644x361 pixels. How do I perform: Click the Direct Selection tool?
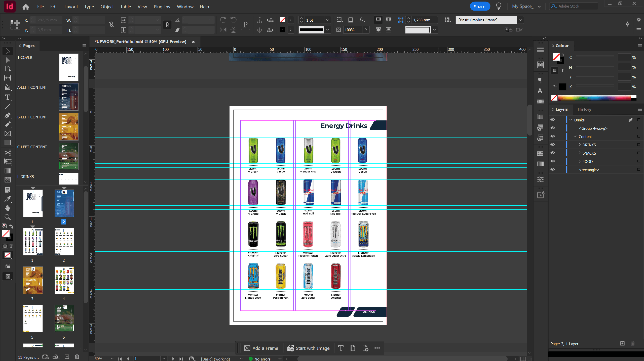click(x=8, y=60)
